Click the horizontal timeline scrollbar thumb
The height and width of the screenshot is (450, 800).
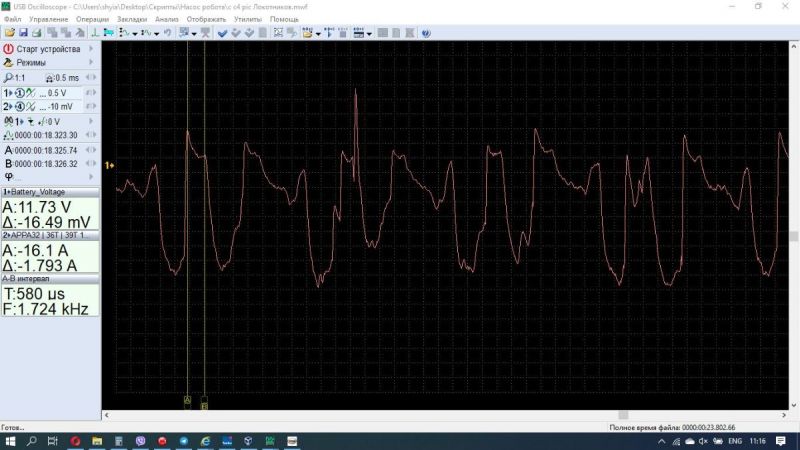pyautogui.click(x=623, y=414)
